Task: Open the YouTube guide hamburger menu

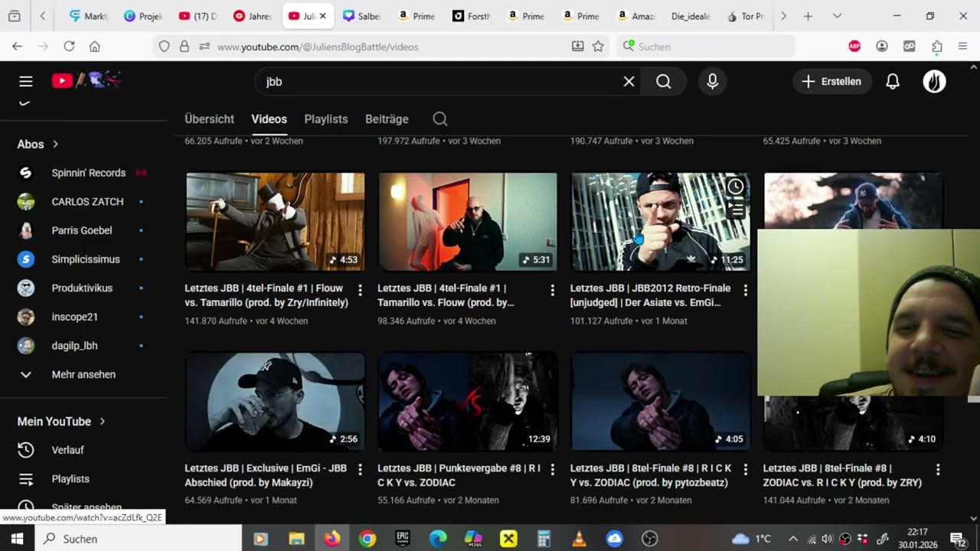Action: pos(26,81)
